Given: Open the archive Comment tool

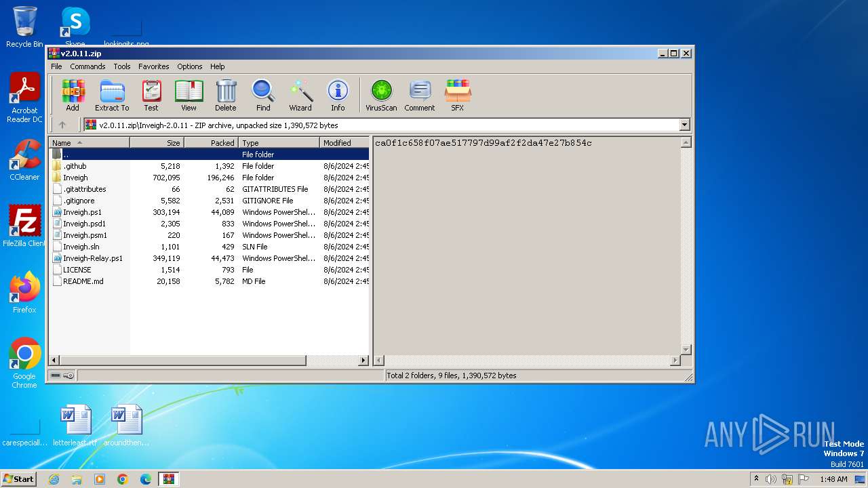Looking at the screenshot, I should [420, 96].
